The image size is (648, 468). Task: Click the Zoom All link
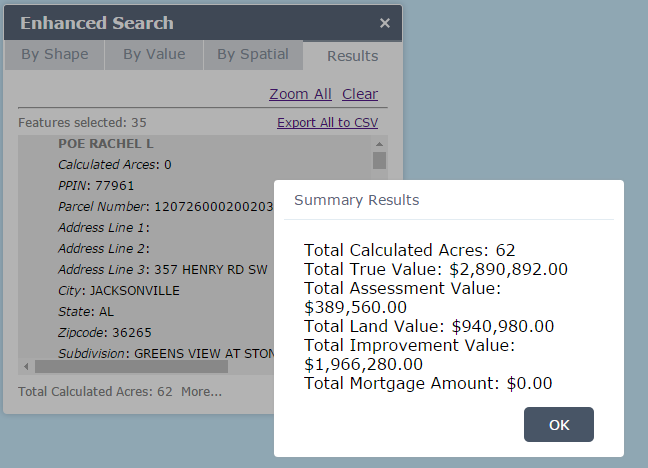coord(300,94)
